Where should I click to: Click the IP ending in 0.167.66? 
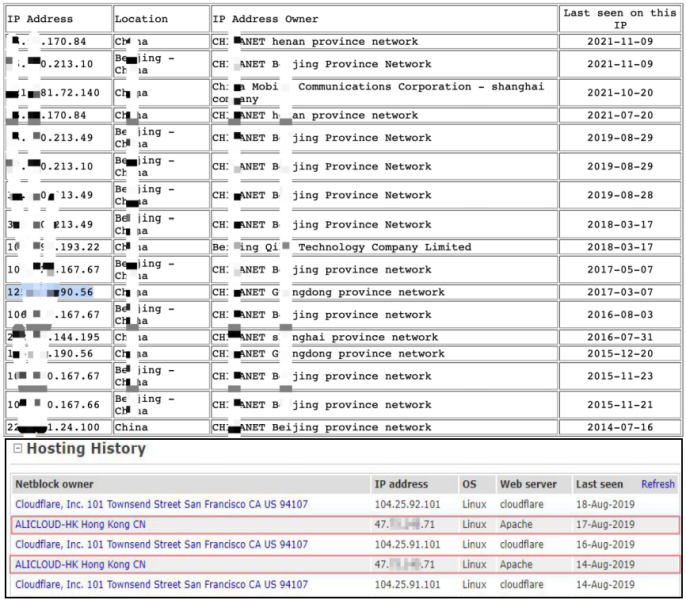tap(53, 404)
